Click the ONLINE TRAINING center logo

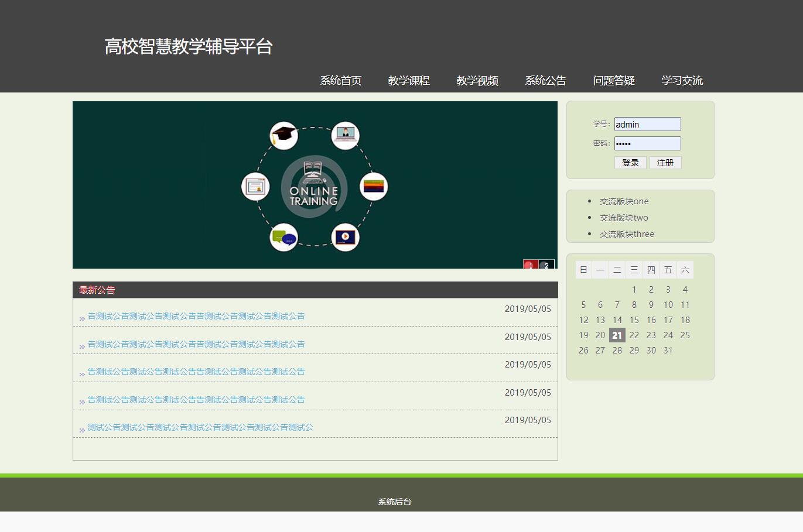click(x=315, y=187)
